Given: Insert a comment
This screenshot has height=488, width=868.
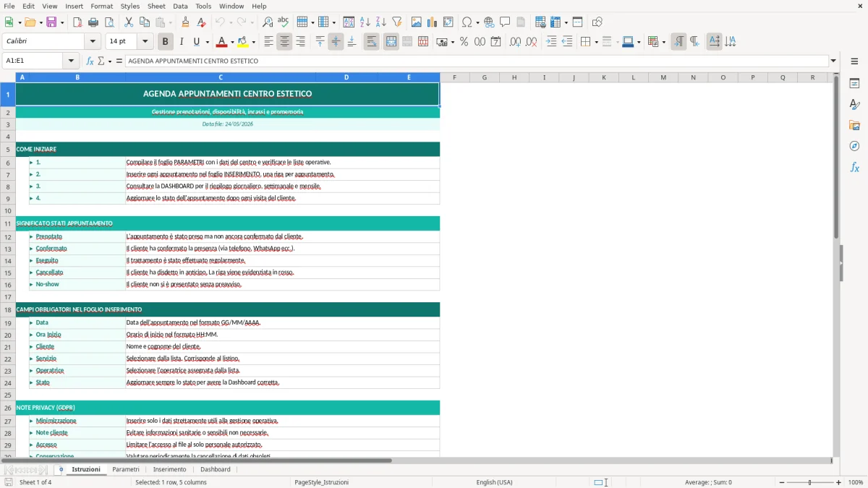Looking at the screenshot, I should coord(505,22).
